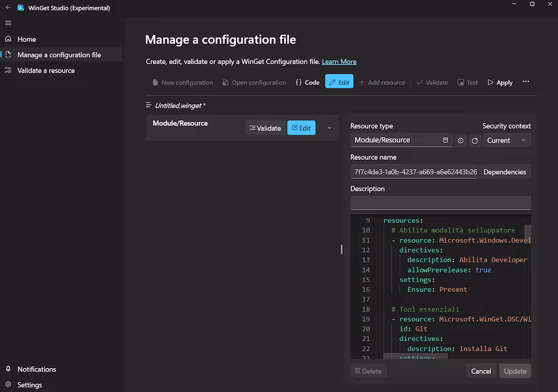Click the "resources:" line in the editor
The image size is (558, 392).
click(403, 221)
